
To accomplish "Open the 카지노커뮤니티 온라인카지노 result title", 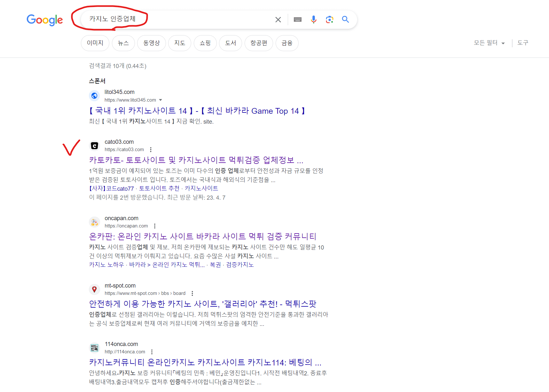I will click(x=205, y=362).
